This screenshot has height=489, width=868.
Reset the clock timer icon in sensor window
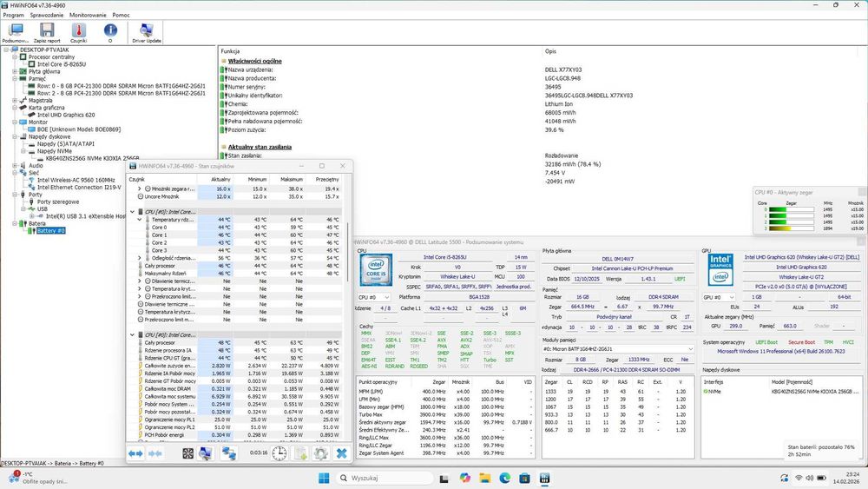pos(279,453)
